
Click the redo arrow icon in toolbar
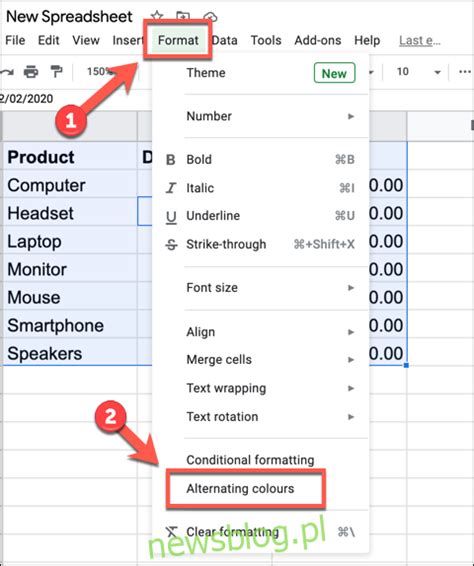7,72
